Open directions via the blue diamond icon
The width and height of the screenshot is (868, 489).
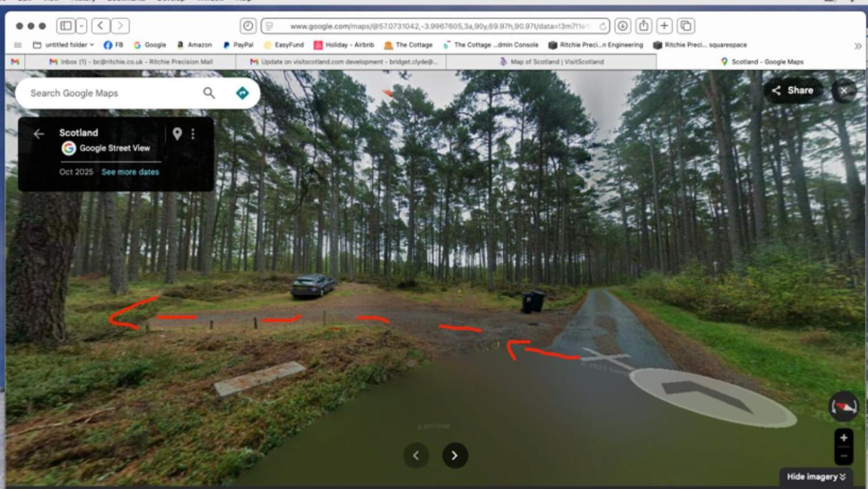click(242, 93)
